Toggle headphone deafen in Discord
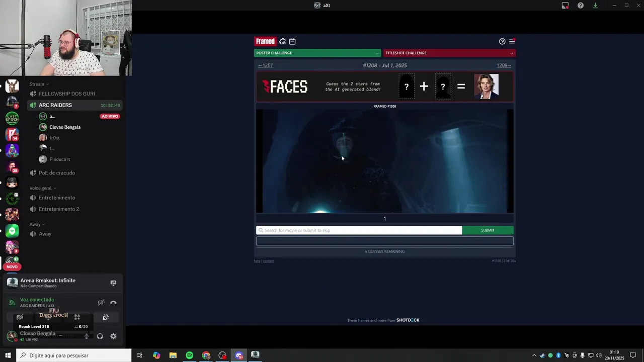The image size is (644, 362). coord(100,336)
